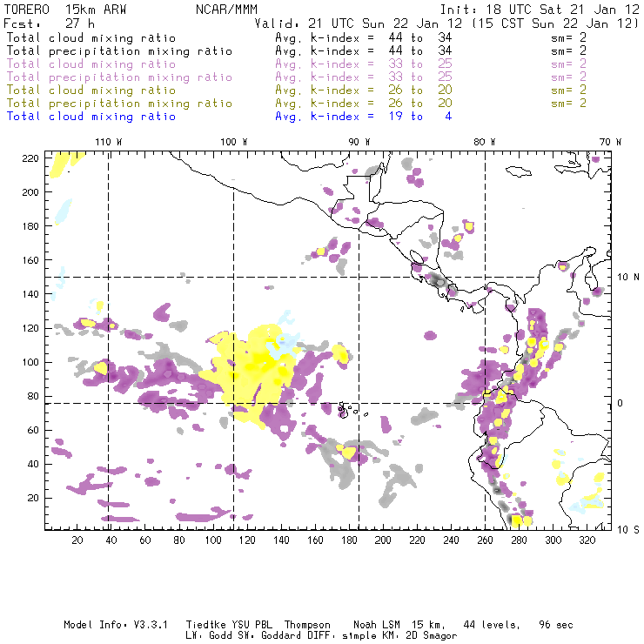Click the '100 W' longitude label
Image resolution: width=644 pixels, height=644 pixels.
(234, 142)
